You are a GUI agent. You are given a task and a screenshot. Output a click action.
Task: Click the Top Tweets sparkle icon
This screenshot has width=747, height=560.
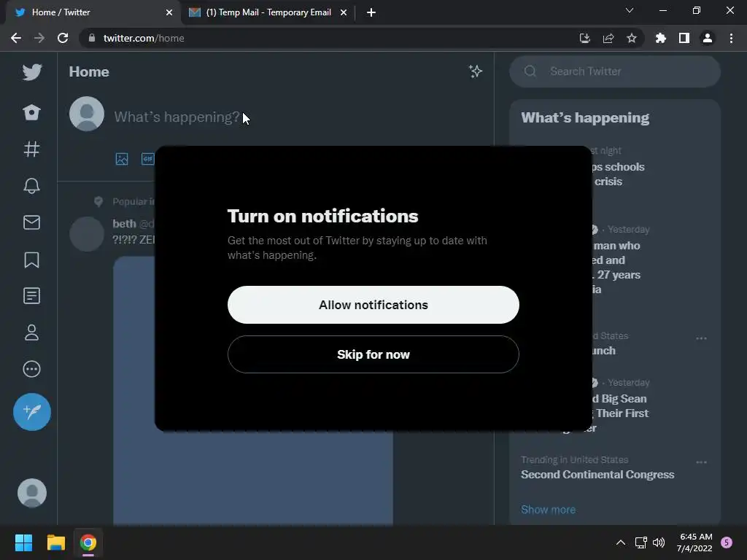pos(476,71)
